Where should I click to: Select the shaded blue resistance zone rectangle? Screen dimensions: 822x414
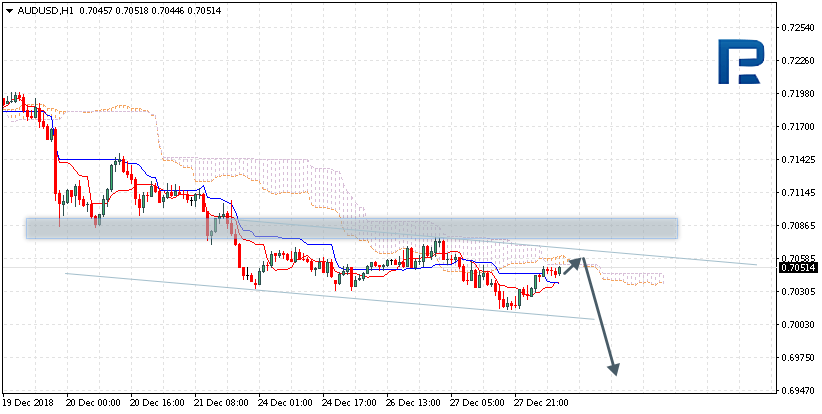(x=351, y=228)
